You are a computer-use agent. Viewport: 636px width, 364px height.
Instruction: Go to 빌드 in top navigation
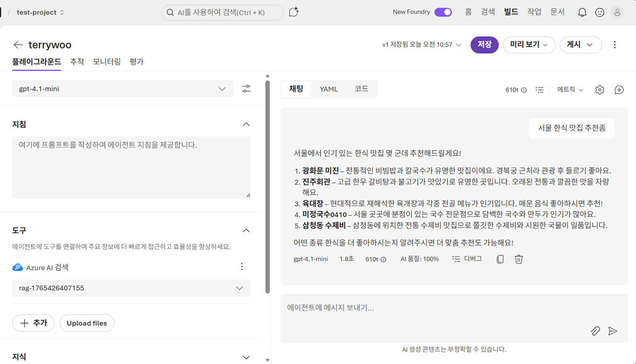[x=511, y=12]
